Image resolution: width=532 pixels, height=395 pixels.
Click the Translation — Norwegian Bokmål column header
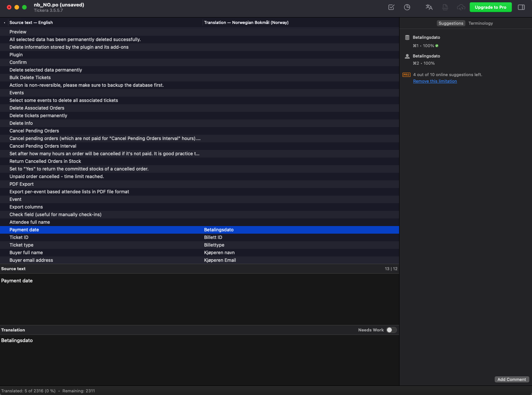coord(246,22)
